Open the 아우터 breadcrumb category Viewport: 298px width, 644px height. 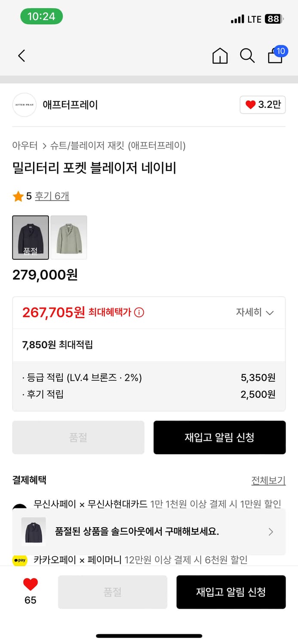coord(25,146)
